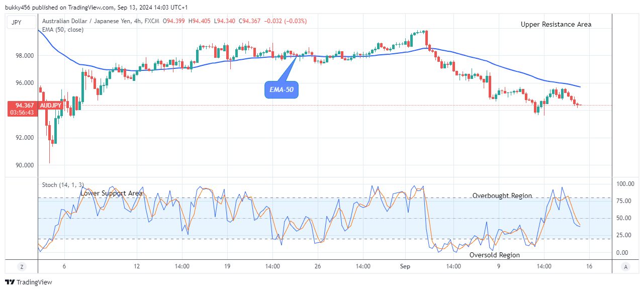The image size is (644, 291).
Task: Click the A auto-scale button
Action: [625, 266]
